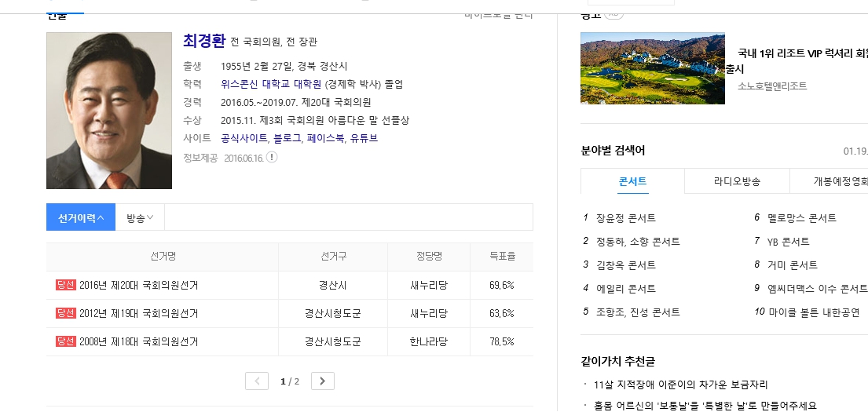
Task: Click 2008년 제18대 국회의원선거 row text
Action: 139,342
